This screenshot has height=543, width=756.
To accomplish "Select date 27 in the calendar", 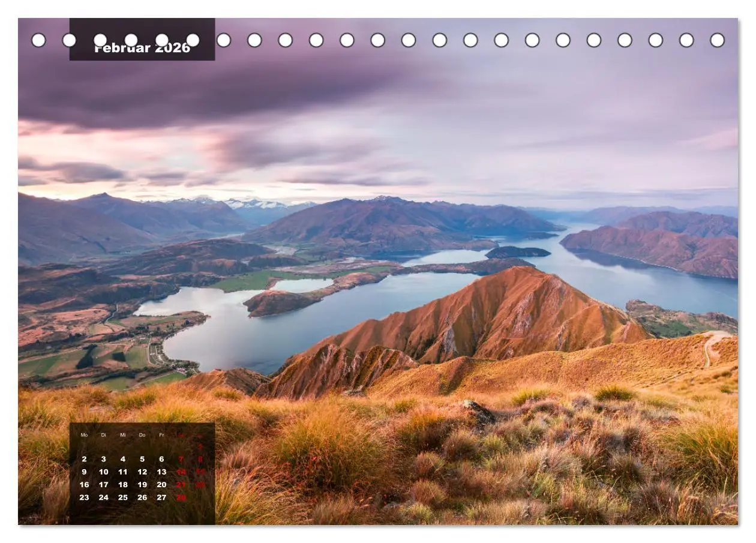I will 161,497.
